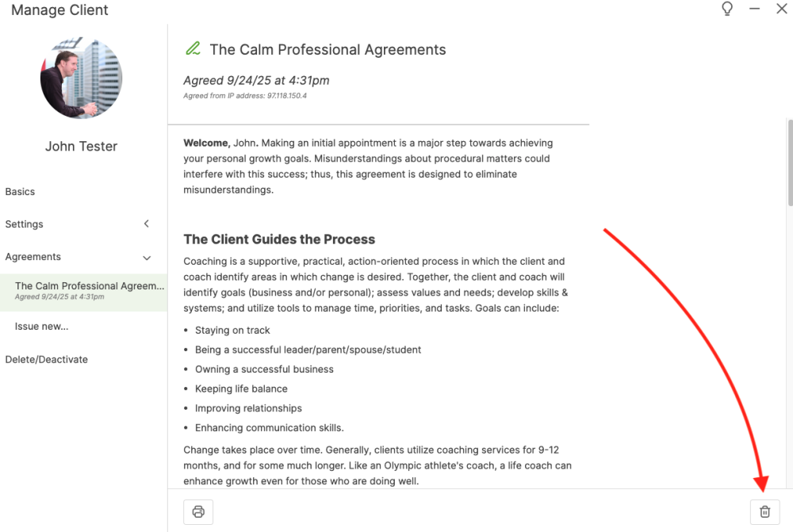793x532 pixels.
Task: Select the Agreements sidebar label
Action: pos(33,257)
